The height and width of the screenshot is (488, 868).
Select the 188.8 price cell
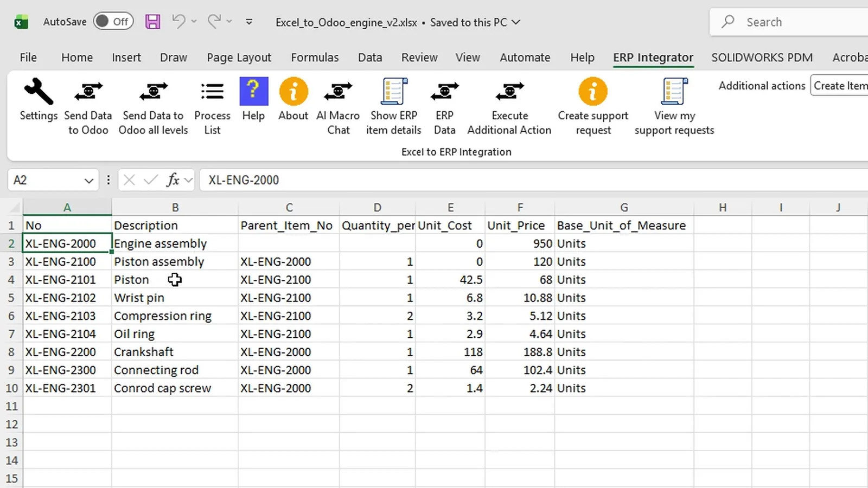pos(520,352)
